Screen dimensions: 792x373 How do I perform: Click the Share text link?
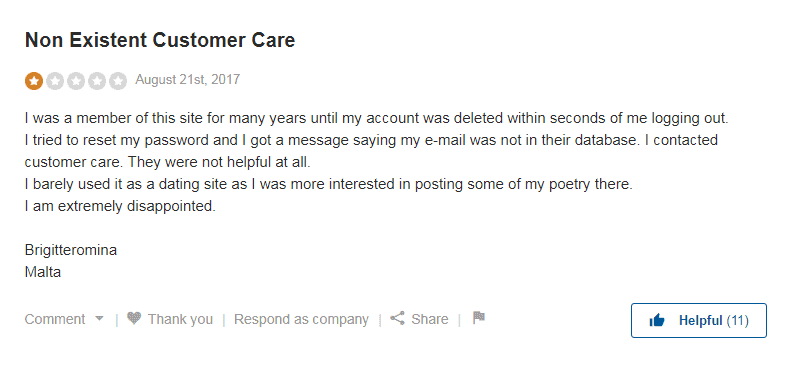pyautogui.click(x=430, y=319)
